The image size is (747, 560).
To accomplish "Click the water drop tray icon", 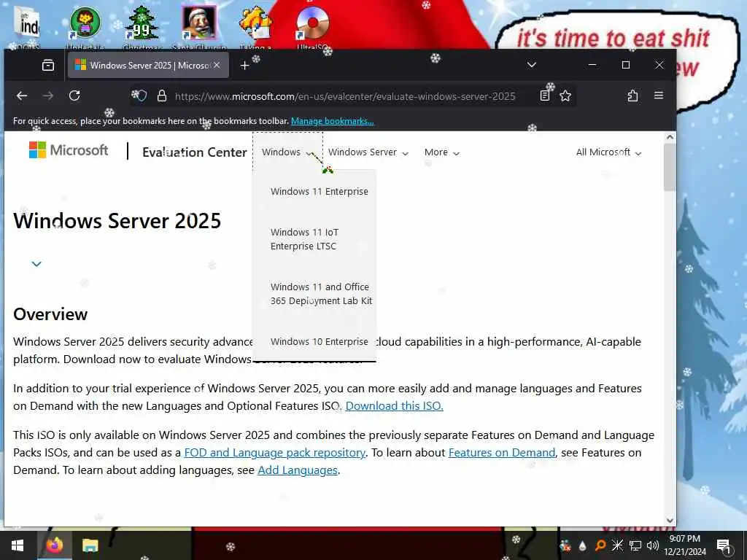I will [583, 545].
